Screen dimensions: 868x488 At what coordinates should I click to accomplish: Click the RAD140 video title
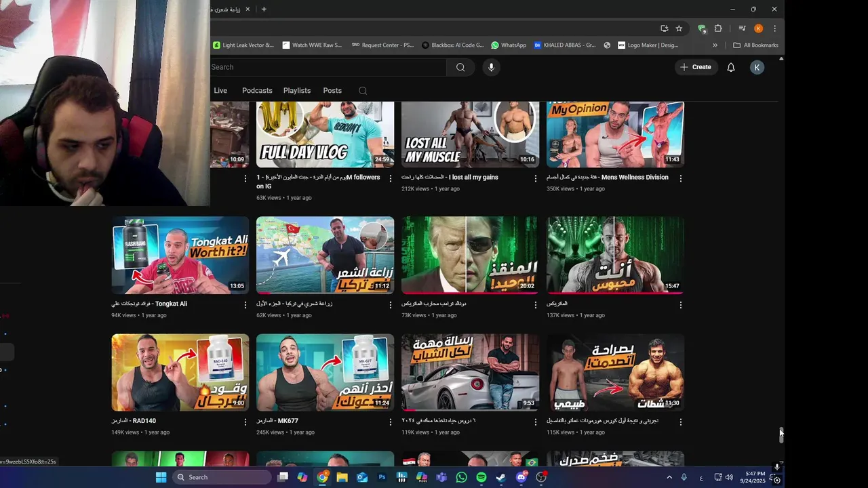click(134, 421)
